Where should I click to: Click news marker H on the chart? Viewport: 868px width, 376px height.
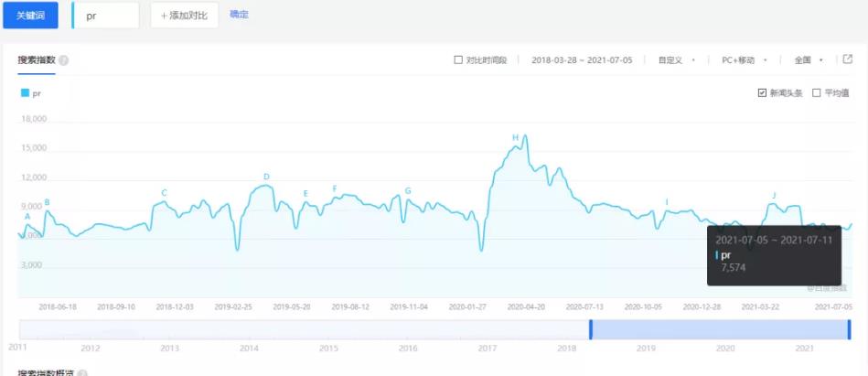515,138
